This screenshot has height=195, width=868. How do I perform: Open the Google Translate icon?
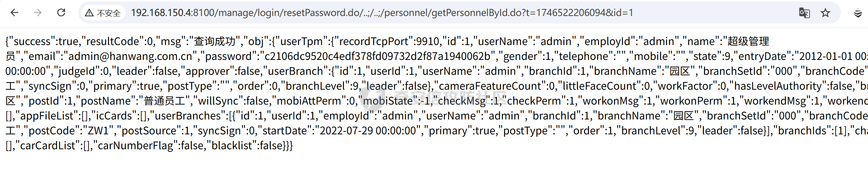(x=804, y=13)
